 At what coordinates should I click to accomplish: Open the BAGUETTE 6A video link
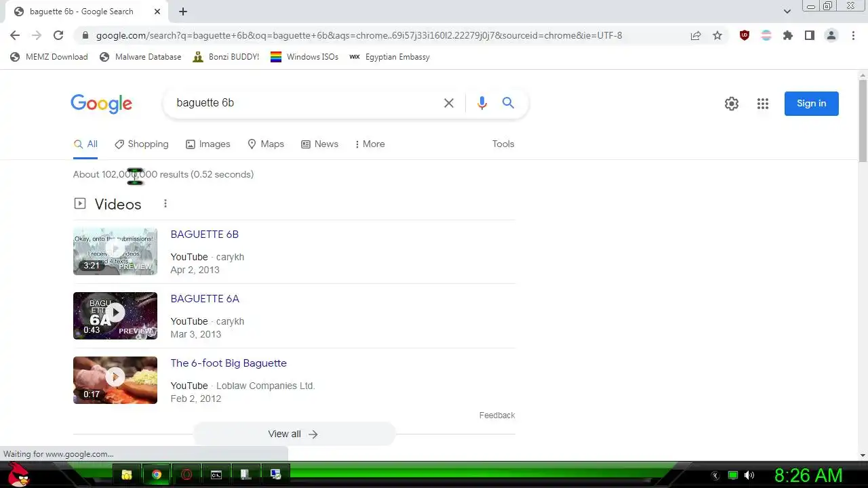click(205, 299)
